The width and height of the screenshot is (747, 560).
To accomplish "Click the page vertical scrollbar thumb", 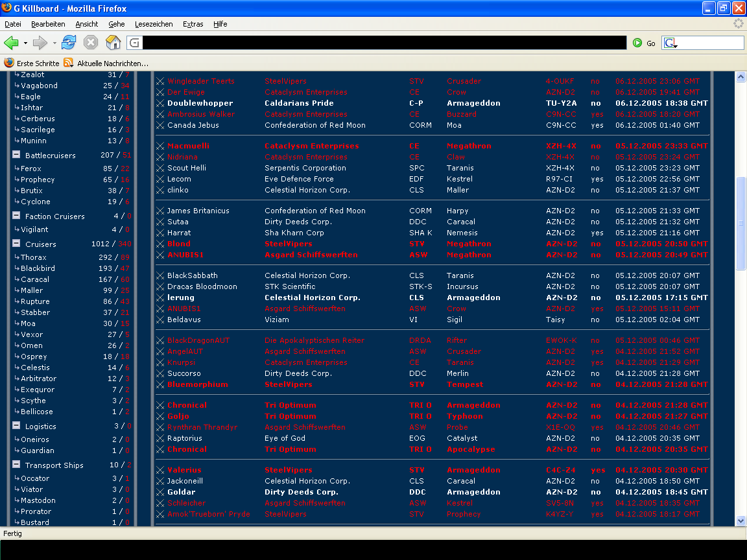I will click(x=741, y=223).
